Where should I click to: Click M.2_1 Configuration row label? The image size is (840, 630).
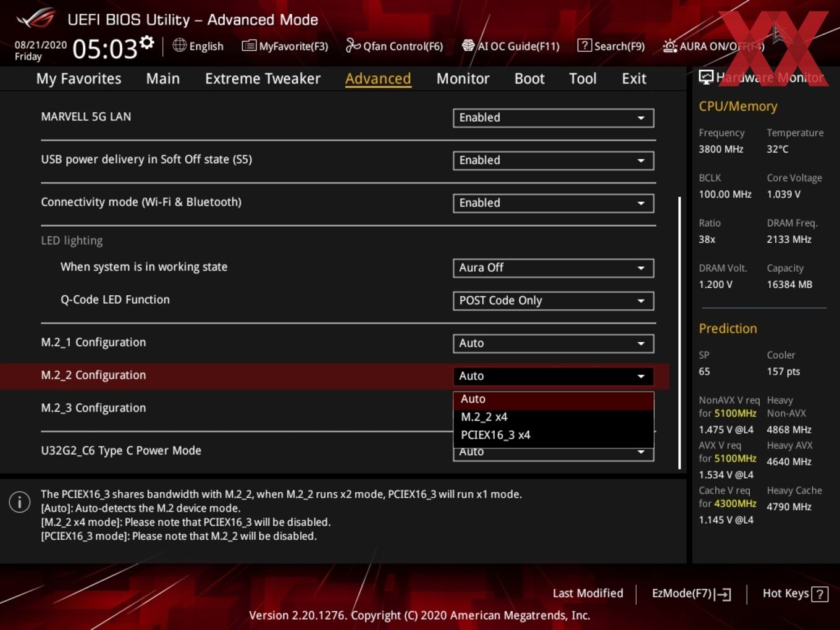[x=93, y=342]
